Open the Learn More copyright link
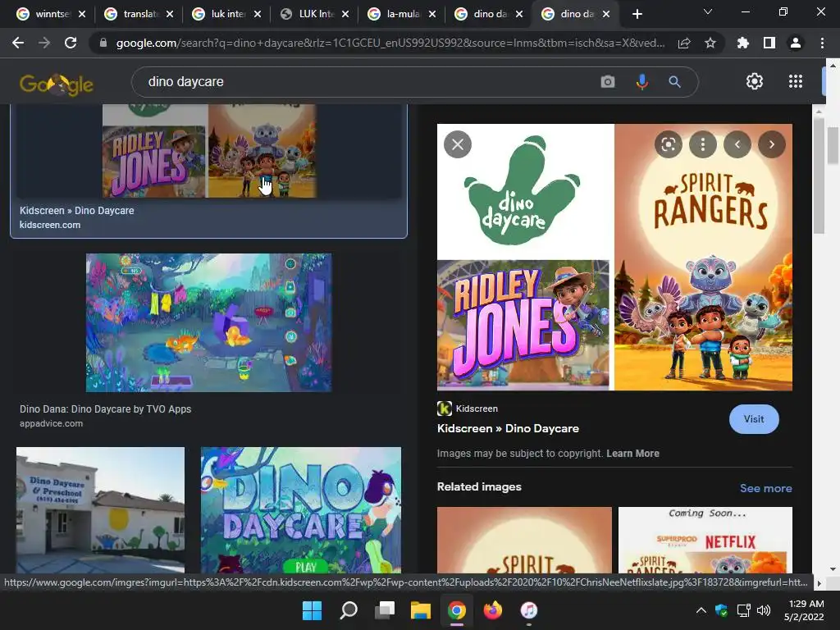The height and width of the screenshot is (630, 840). tap(632, 453)
